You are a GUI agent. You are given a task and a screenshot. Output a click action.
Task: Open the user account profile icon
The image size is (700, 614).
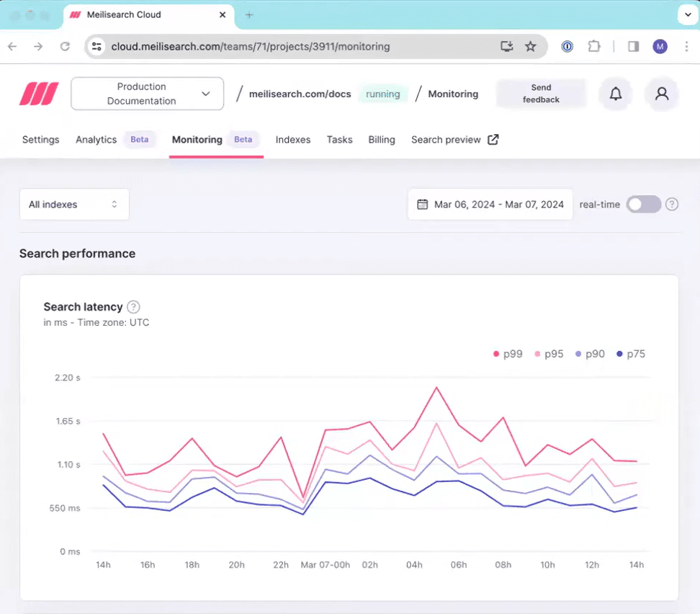click(x=662, y=94)
